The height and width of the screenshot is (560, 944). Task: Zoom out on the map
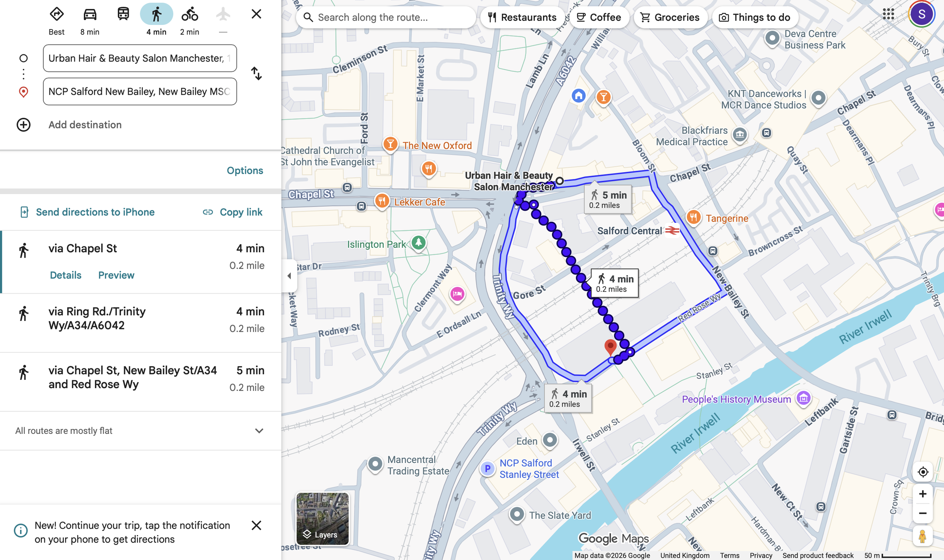point(922,513)
